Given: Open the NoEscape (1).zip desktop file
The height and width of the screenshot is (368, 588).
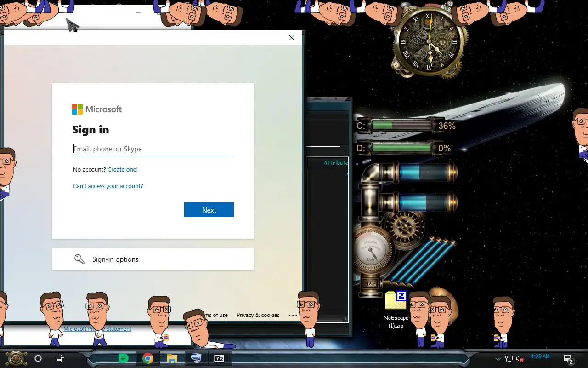Looking at the screenshot, I should point(396,310).
